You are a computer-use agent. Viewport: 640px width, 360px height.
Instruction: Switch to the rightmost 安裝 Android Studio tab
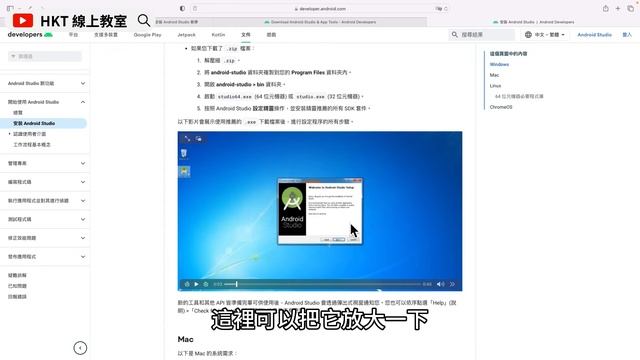(533, 22)
